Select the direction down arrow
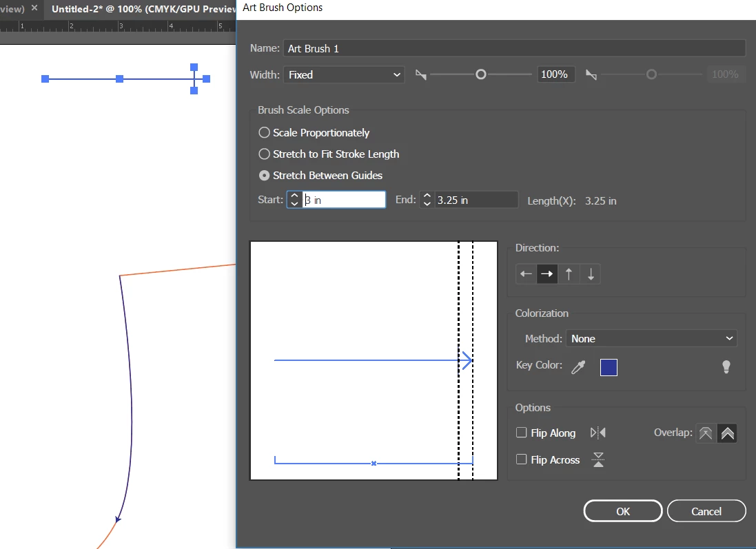Image resolution: width=756 pixels, height=549 pixels. click(x=591, y=274)
